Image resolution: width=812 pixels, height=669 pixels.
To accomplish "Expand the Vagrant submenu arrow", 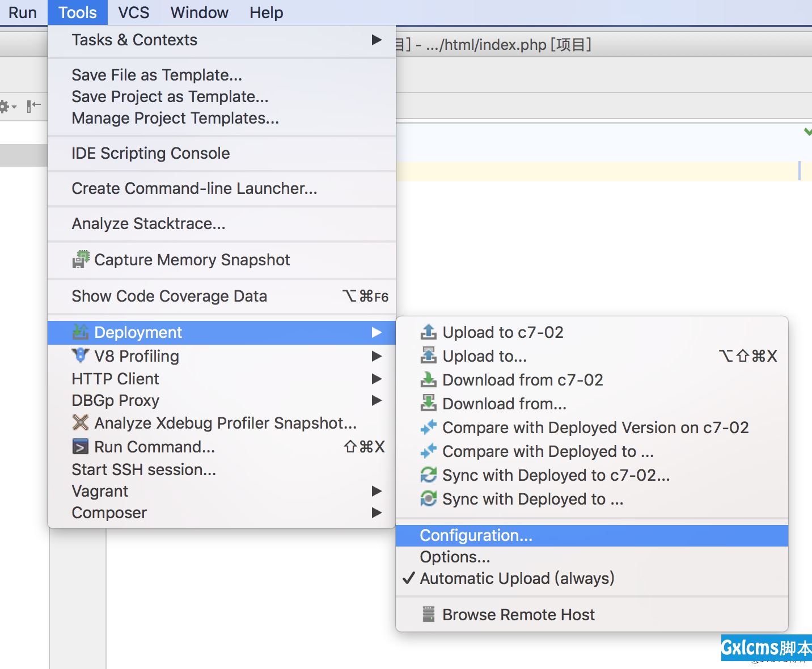I will 377,491.
